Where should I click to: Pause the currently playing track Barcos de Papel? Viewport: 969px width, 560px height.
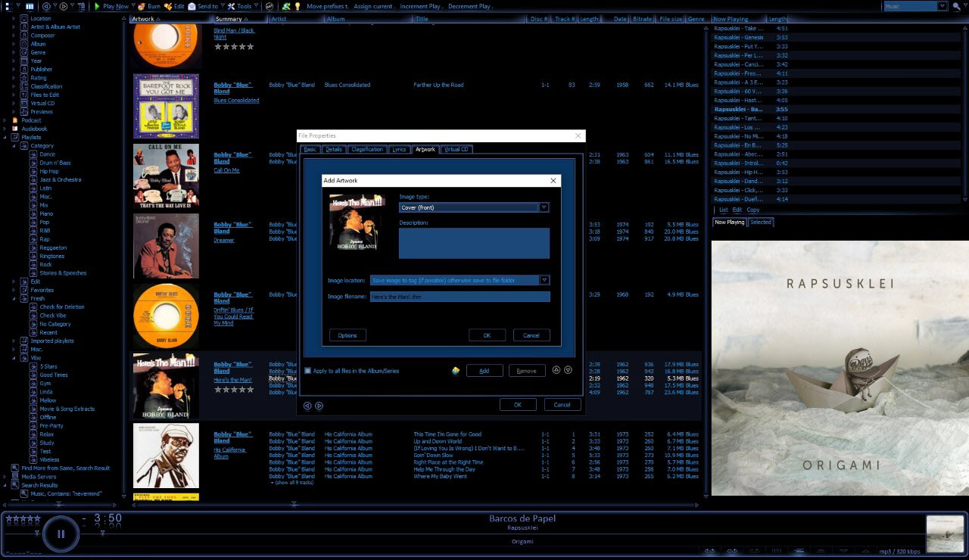(x=61, y=534)
